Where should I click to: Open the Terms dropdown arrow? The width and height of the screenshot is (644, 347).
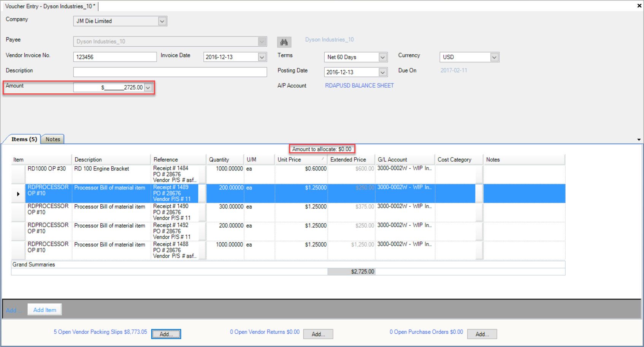[383, 57]
